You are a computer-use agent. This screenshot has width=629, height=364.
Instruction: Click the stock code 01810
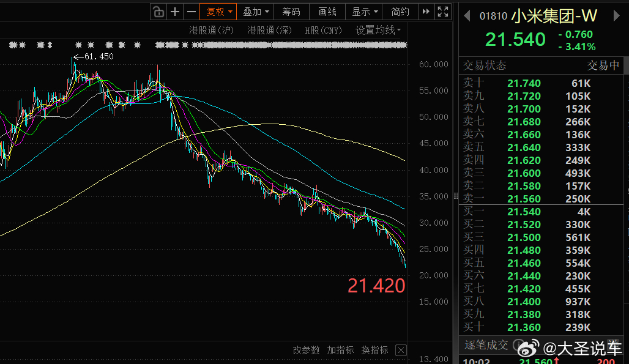coord(493,17)
